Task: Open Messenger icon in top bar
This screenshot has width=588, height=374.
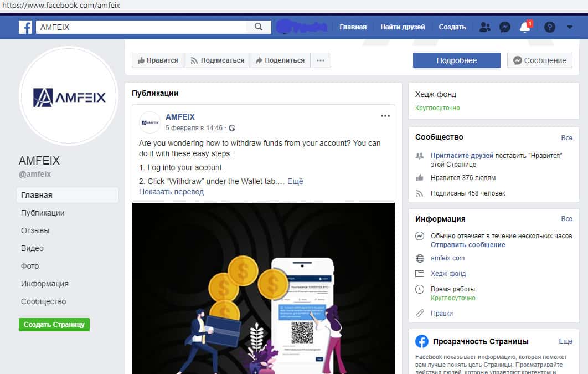Action: 505,27
